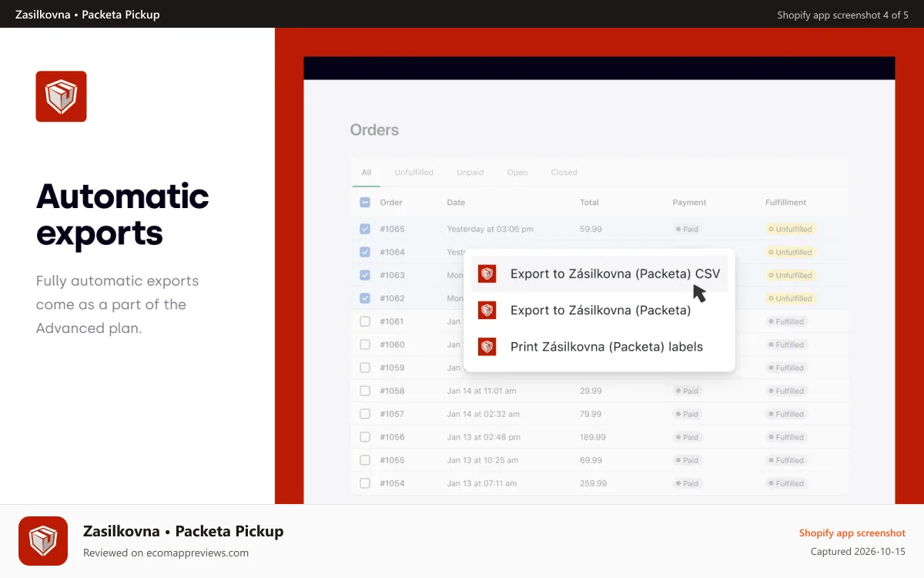The width and height of the screenshot is (924, 578).
Task: Uncheck order #1063 checkbox
Action: 365,275
